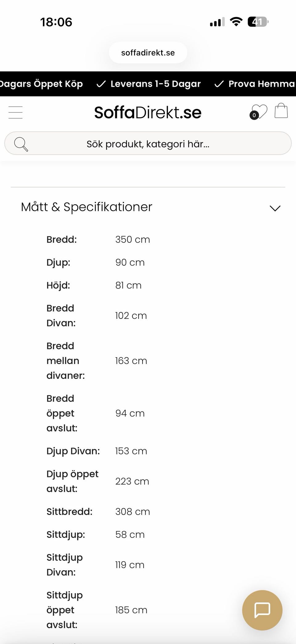
Task: Tap the Sittbredd 308 cm value
Action: (133, 512)
